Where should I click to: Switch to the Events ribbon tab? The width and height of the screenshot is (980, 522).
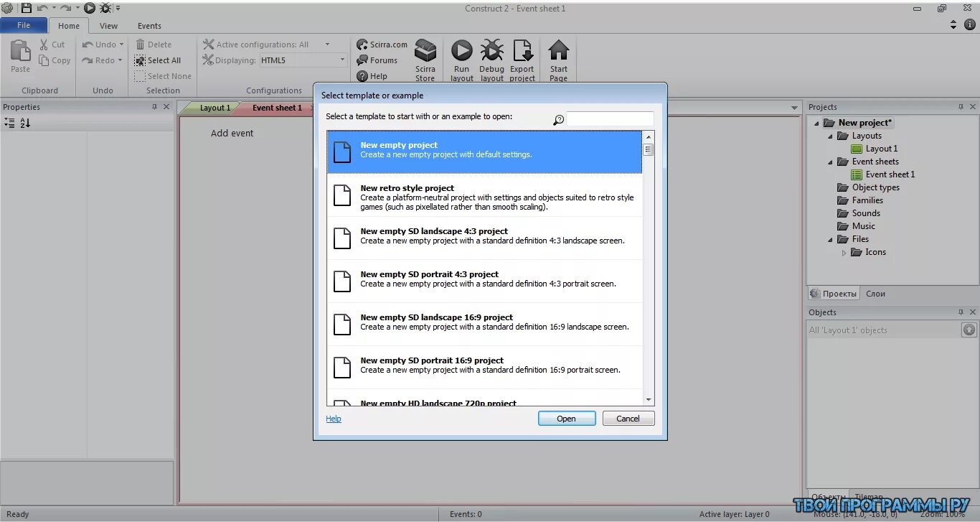click(149, 26)
